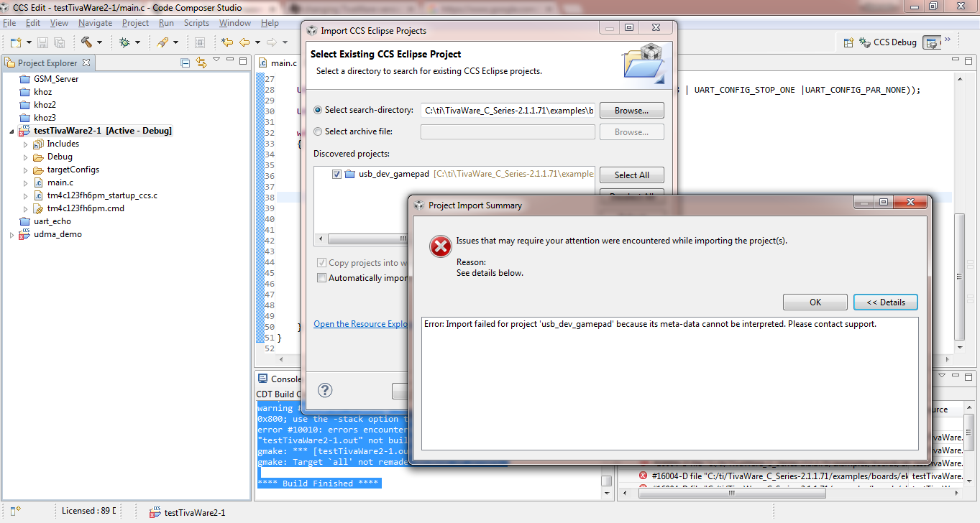
Task: Click the flashlight Search toolbar icon
Action: point(162,42)
